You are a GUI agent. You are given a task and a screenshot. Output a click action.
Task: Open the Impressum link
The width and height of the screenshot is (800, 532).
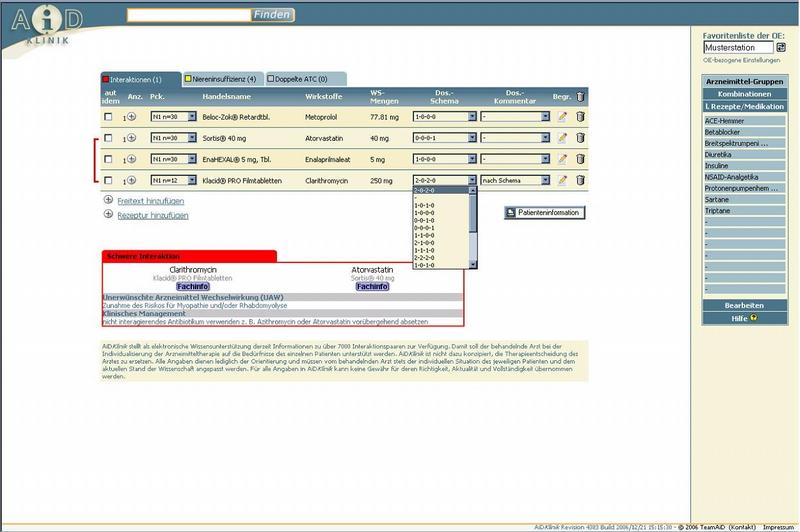coord(778,527)
